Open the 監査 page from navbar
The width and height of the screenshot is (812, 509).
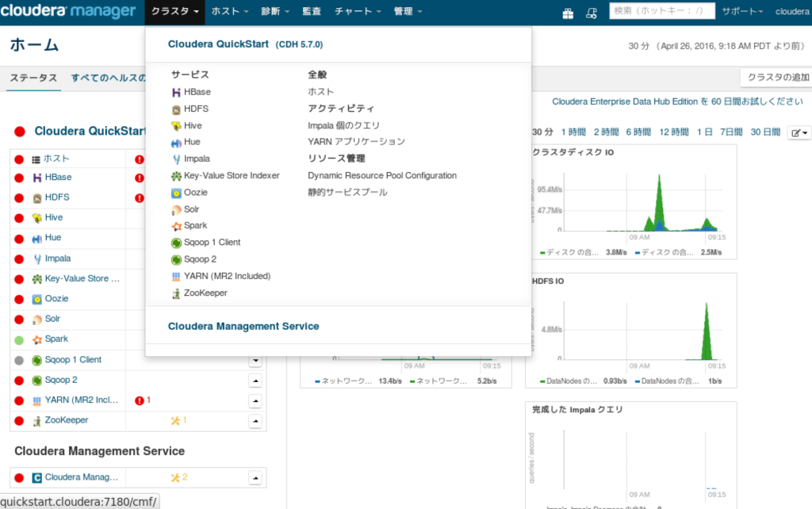coord(312,11)
